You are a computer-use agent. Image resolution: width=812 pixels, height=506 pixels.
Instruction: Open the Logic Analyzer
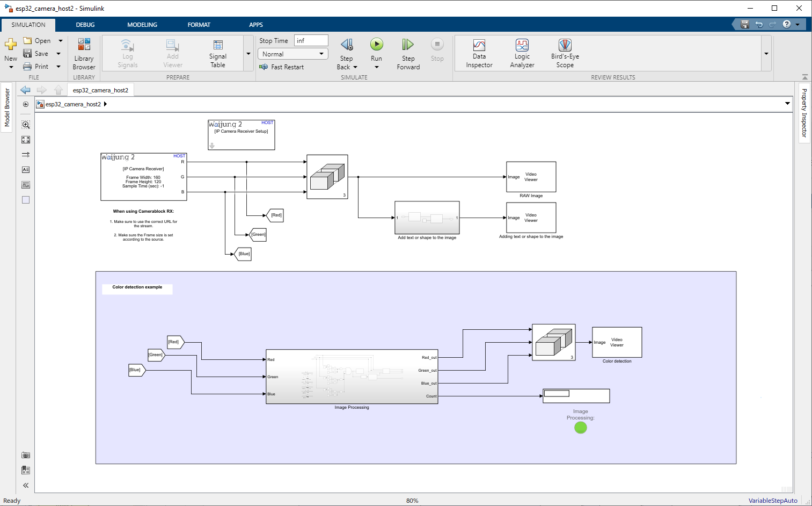click(x=522, y=54)
